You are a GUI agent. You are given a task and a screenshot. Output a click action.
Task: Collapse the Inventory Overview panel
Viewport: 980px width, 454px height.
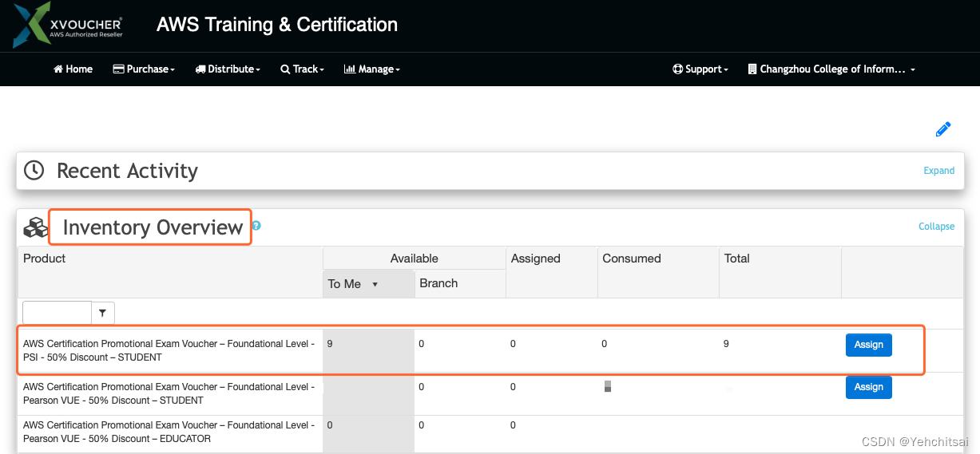coord(936,227)
